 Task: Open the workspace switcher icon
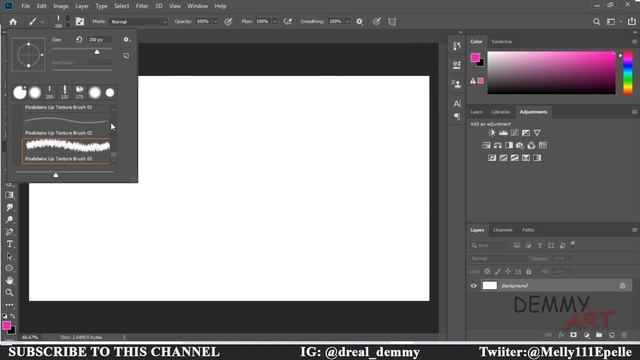tap(611, 22)
